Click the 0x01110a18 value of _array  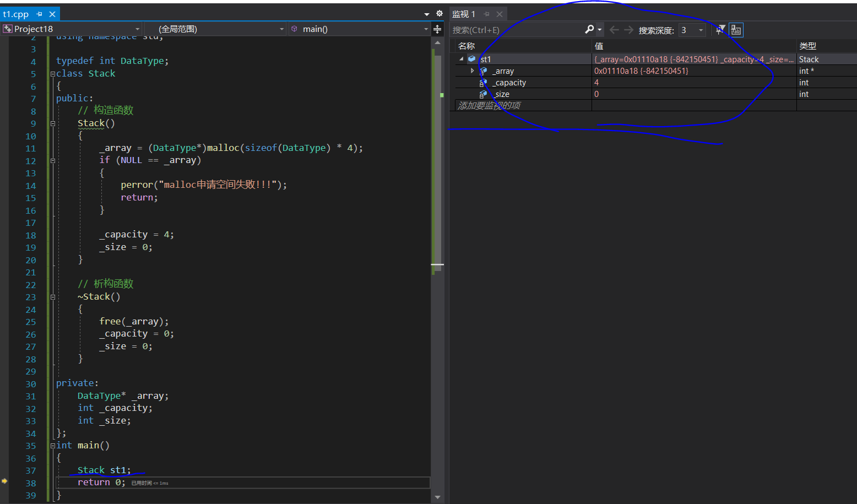coord(641,71)
